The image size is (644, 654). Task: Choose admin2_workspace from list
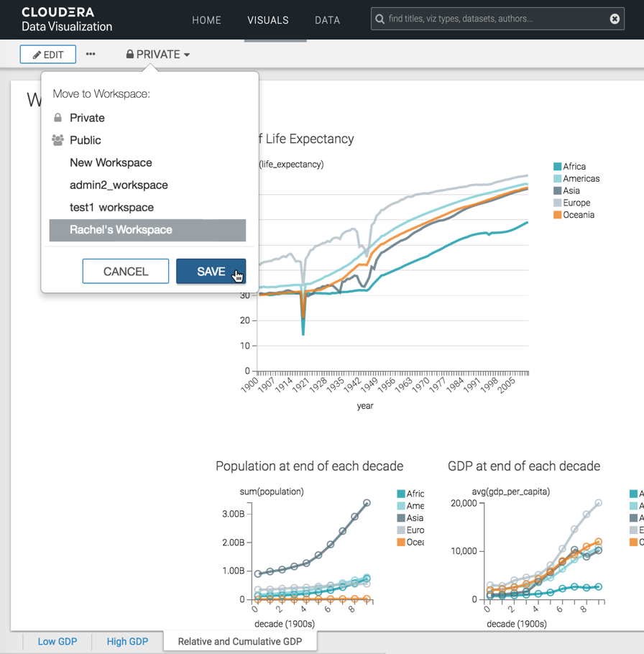[119, 185]
